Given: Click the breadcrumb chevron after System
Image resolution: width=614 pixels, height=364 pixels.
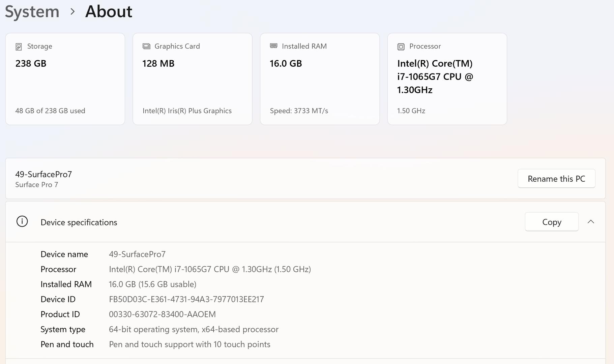Looking at the screenshot, I should pos(72,12).
